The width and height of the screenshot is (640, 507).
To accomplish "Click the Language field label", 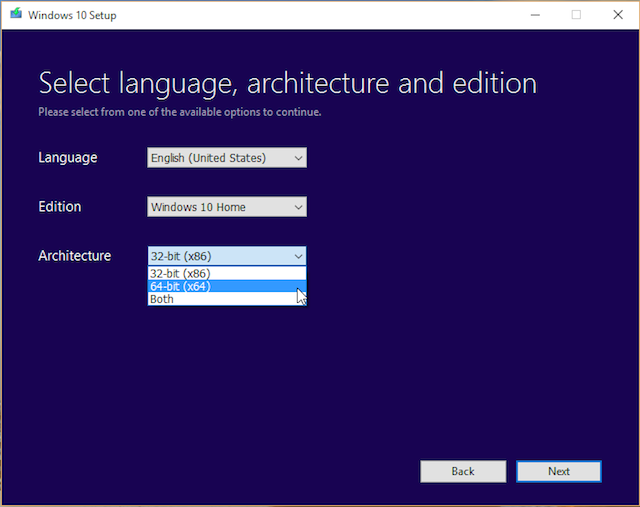I will (x=68, y=158).
